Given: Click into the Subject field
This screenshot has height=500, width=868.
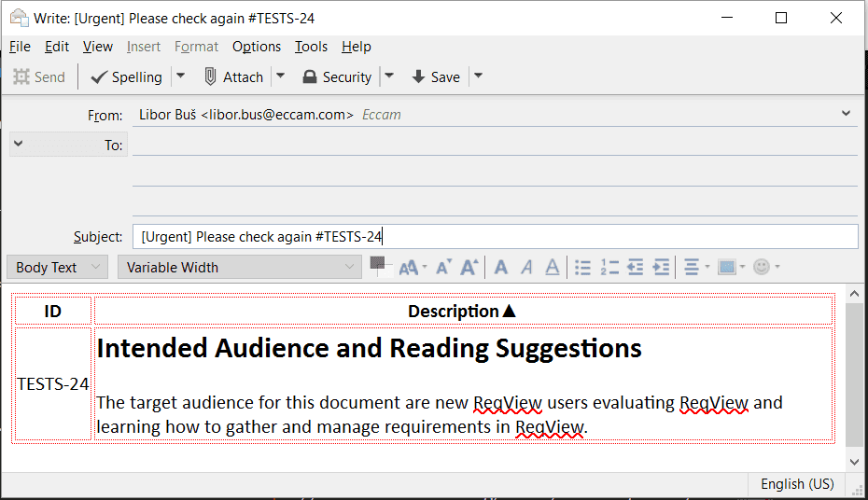Looking at the screenshot, I should tap(495, 236).
